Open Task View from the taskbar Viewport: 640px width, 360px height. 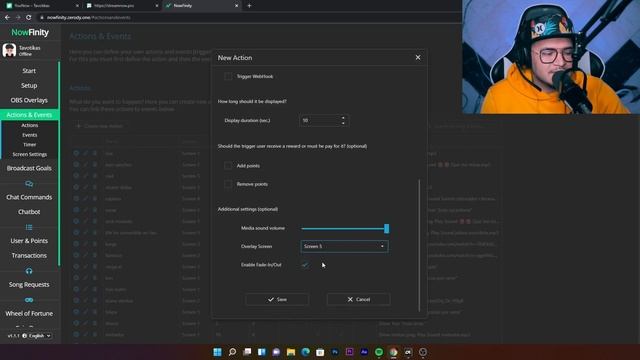(x=247, y=352)
